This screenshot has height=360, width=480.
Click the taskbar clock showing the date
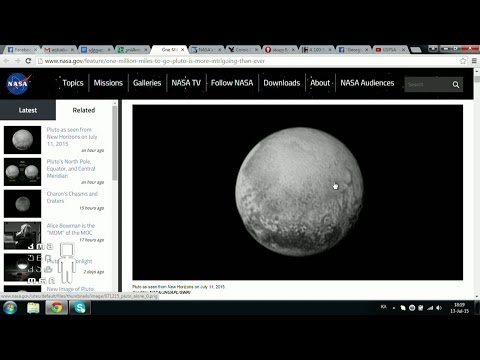459,308
